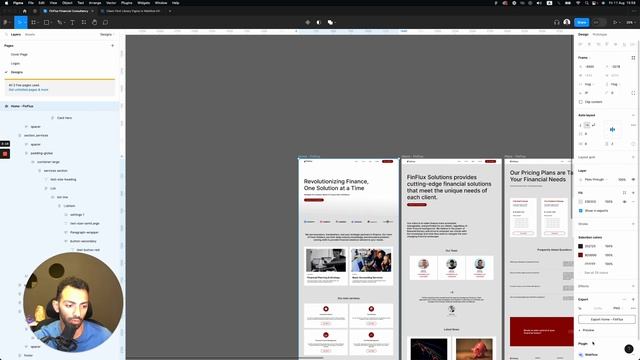Select the Text tool
This screenshot has height=360, width=640.
point(72,22)
